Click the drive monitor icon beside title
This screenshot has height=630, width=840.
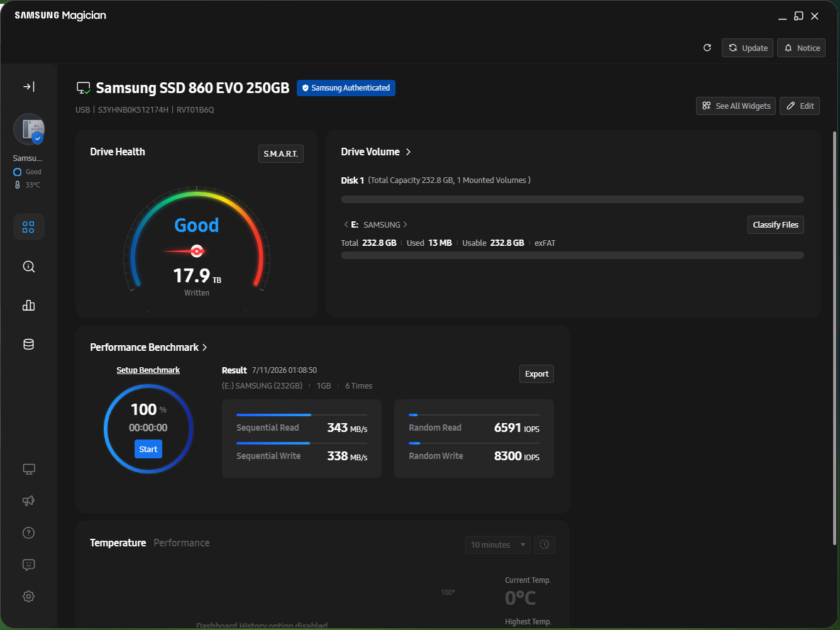(x=83, y=88)
